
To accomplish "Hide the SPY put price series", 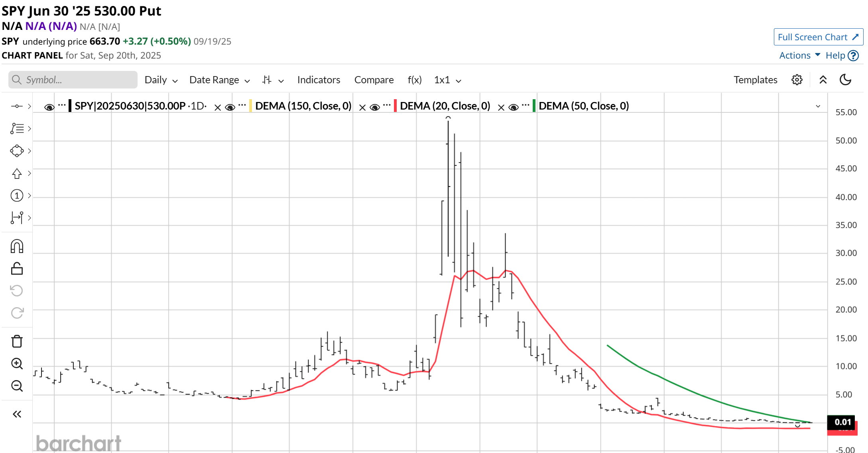I will (49, 106).
